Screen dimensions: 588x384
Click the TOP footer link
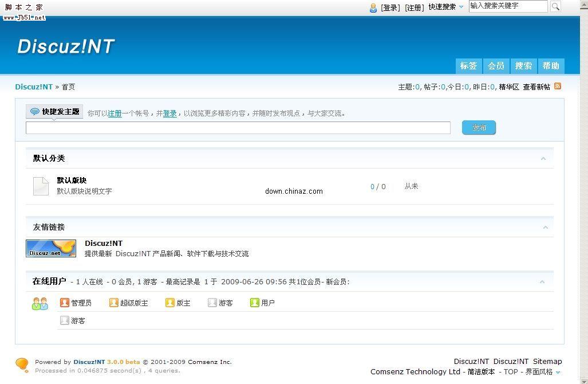click(x=511, y=371)
